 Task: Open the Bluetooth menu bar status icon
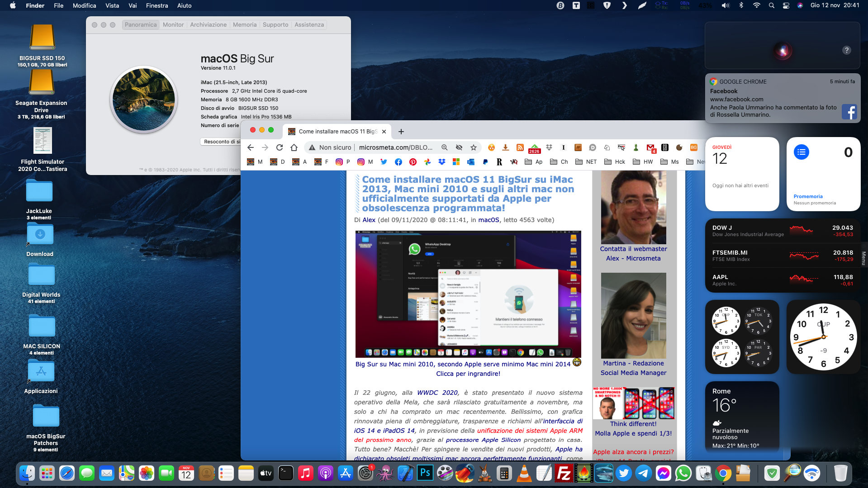[x=741, y=5]
